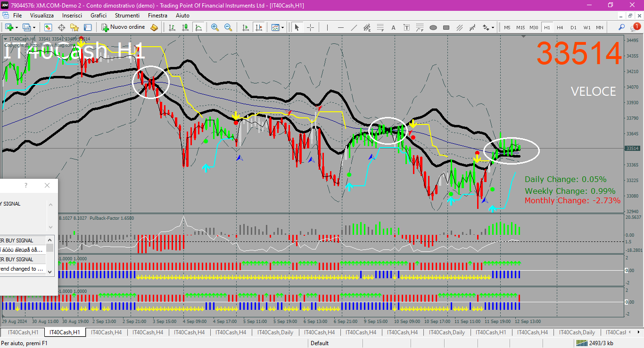
Task: Open the new chart icon
Action: click(9, 27)
